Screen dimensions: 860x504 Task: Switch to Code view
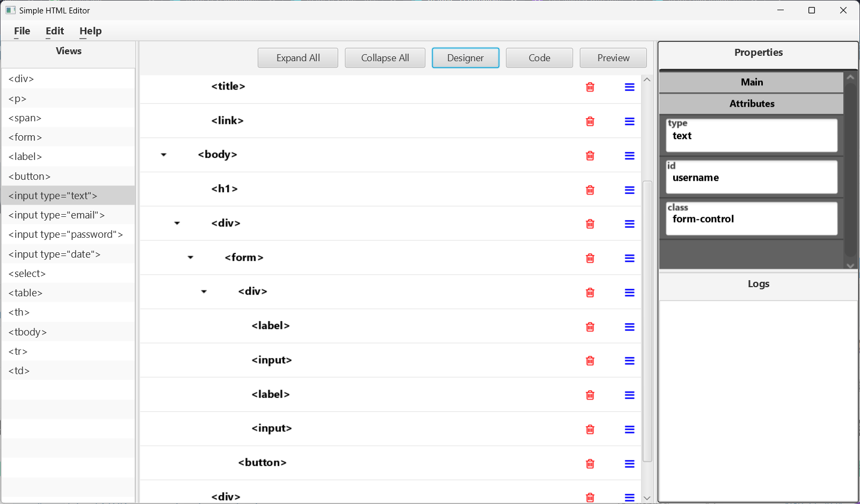540,58
